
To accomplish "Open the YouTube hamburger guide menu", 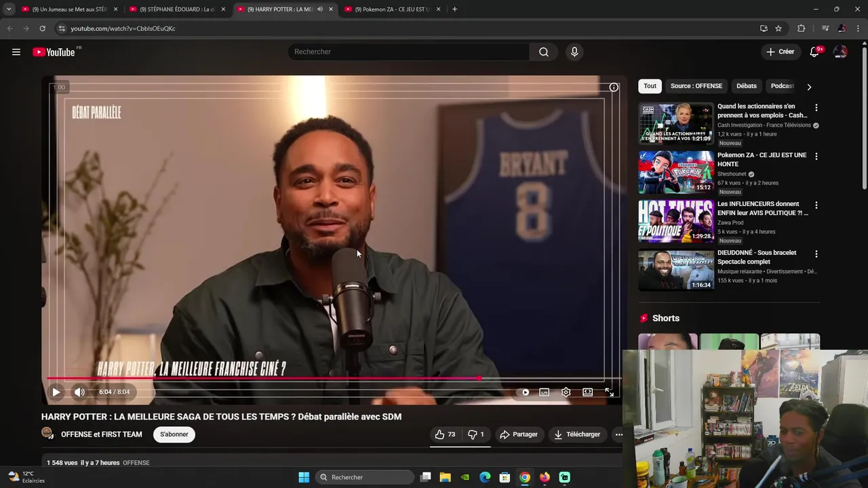I will pos(16,52).
